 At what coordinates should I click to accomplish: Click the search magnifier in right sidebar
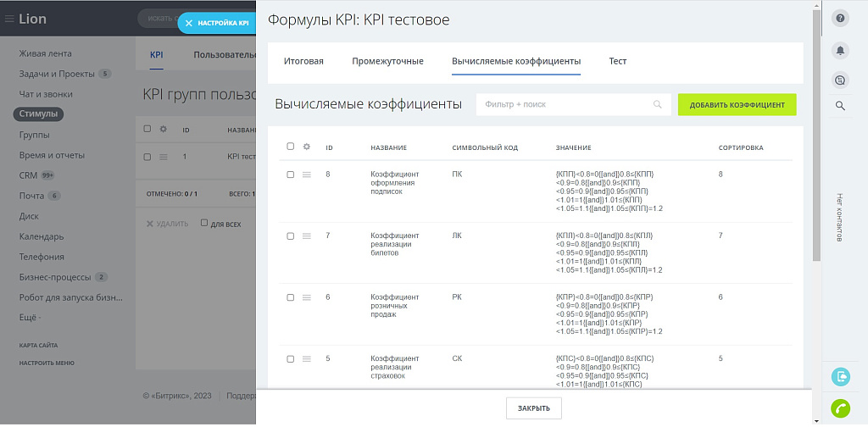[x=840, y=106]
